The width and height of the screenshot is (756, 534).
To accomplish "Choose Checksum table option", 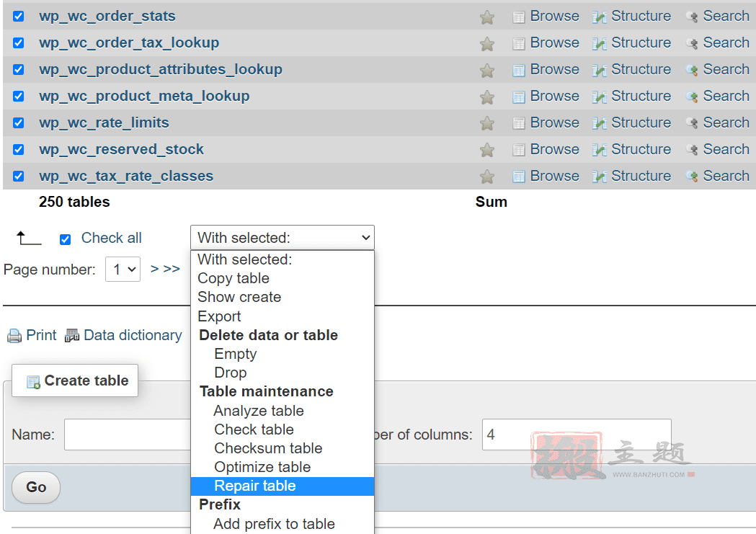I will click(283, 448).
